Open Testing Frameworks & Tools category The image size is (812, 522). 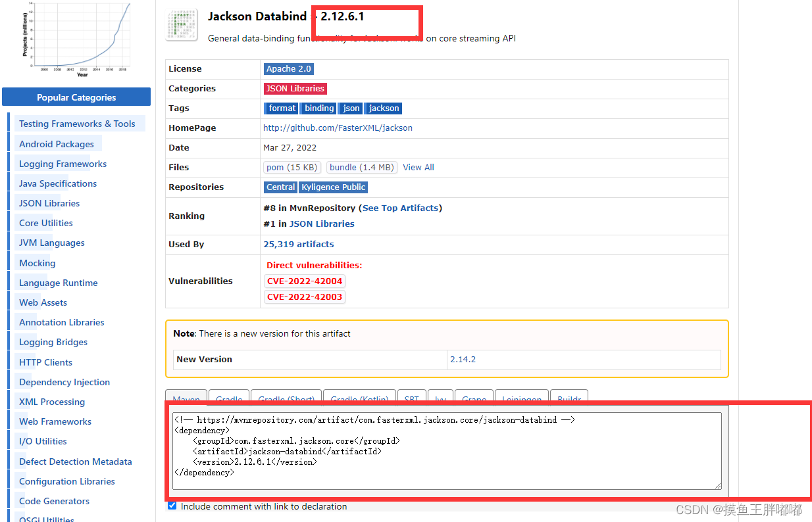77,124
